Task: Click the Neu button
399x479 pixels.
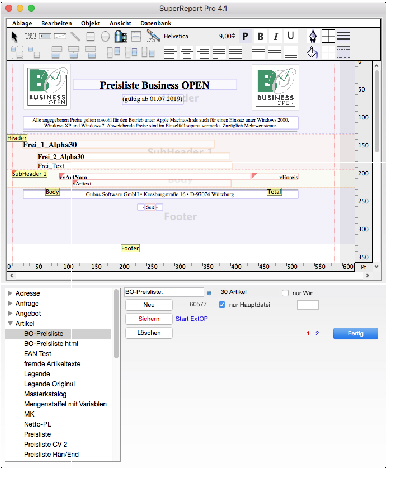Action: point(149,305)
